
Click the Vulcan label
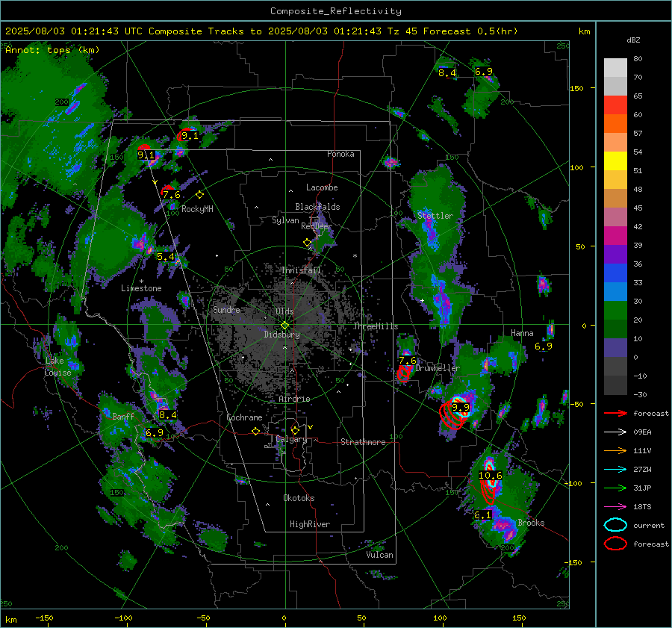tap(379, 555)
